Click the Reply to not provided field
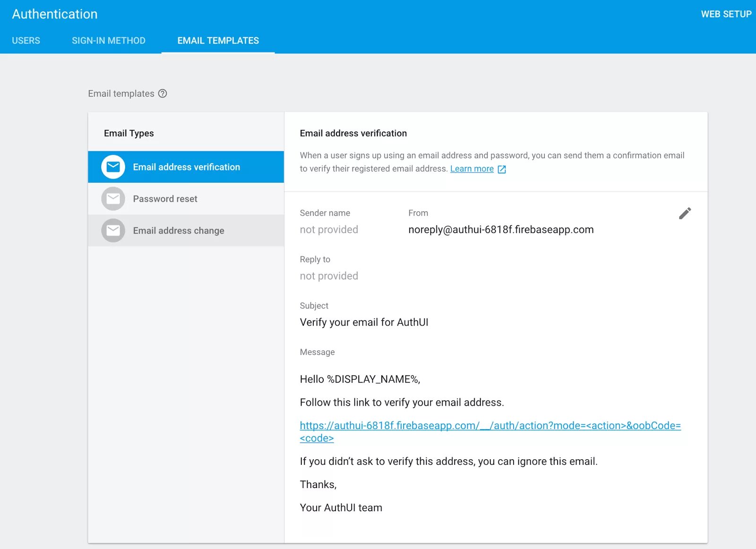 pyautogui.click(x=329, y=276)
